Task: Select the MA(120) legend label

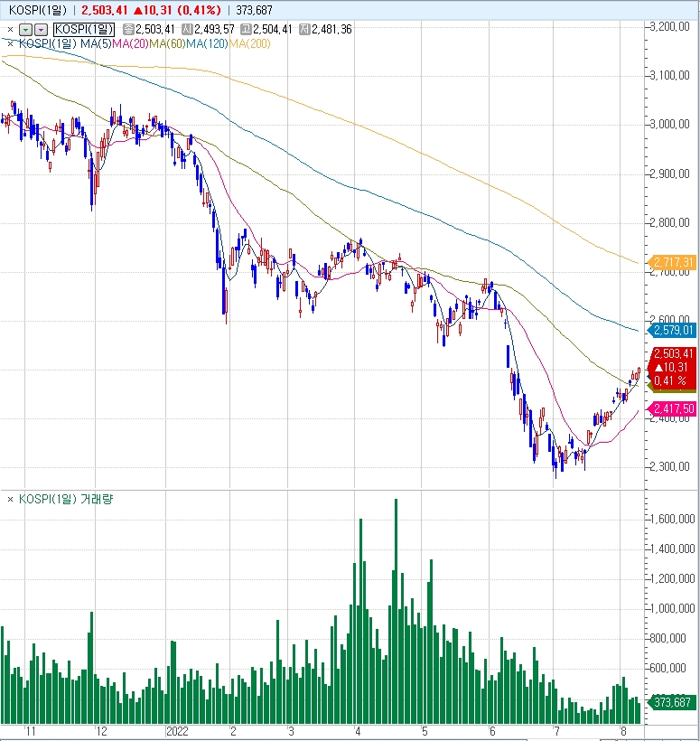Action: [208, 44]
